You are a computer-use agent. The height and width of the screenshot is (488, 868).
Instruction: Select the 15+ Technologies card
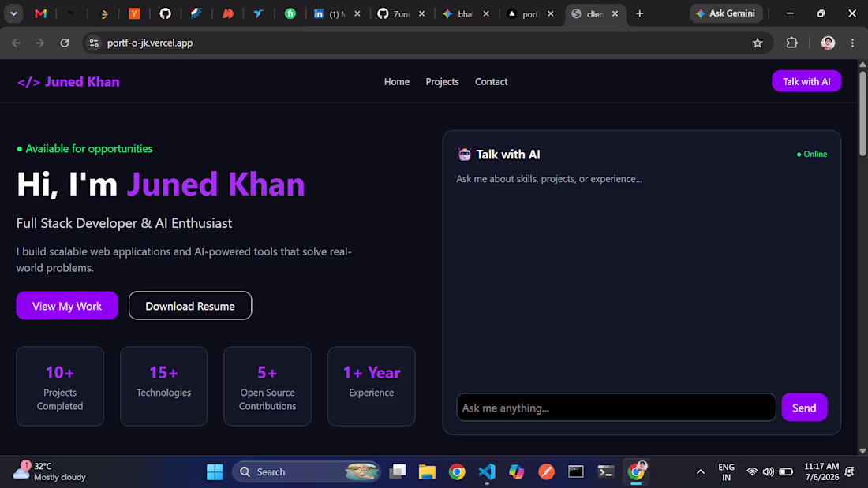[x=164, y=386]
